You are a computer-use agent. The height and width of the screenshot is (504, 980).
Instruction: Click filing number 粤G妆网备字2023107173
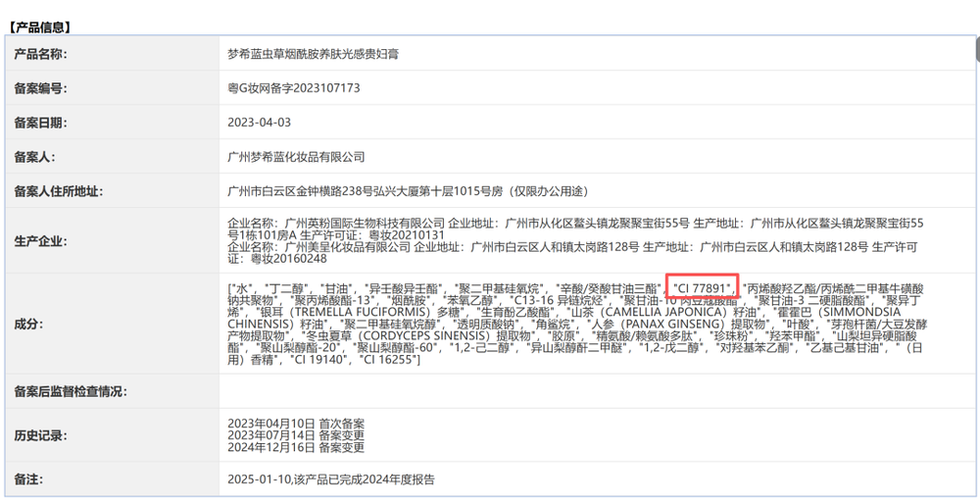294,88
